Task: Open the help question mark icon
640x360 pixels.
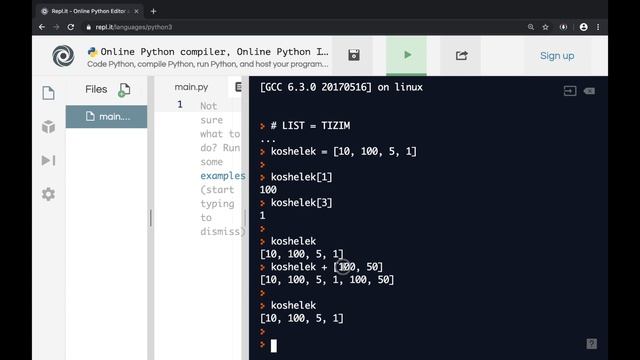Action: pos(591,344)
